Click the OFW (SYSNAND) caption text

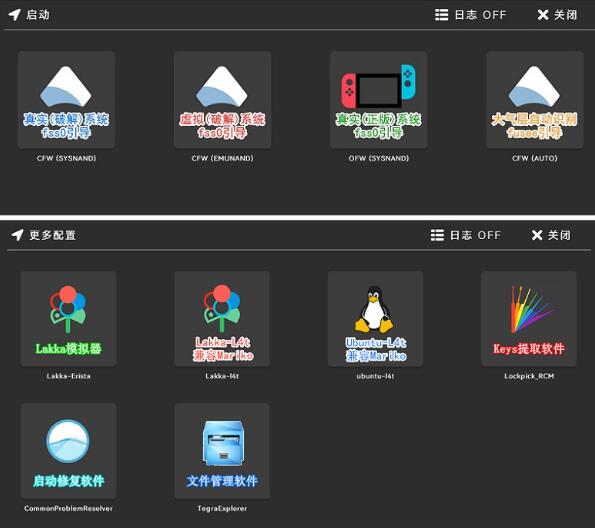pyautogui.click(x=379, y=158)
